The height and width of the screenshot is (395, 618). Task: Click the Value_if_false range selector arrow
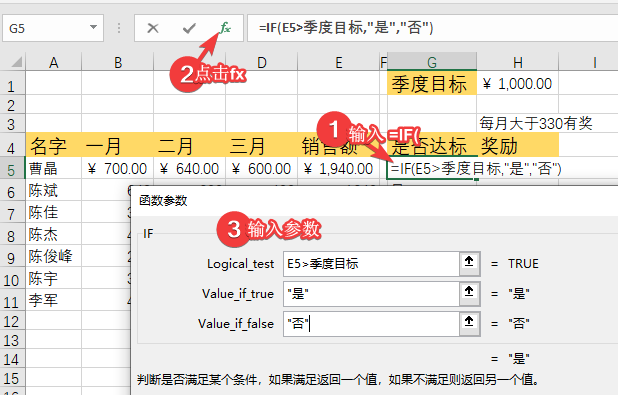click(469, 323)
